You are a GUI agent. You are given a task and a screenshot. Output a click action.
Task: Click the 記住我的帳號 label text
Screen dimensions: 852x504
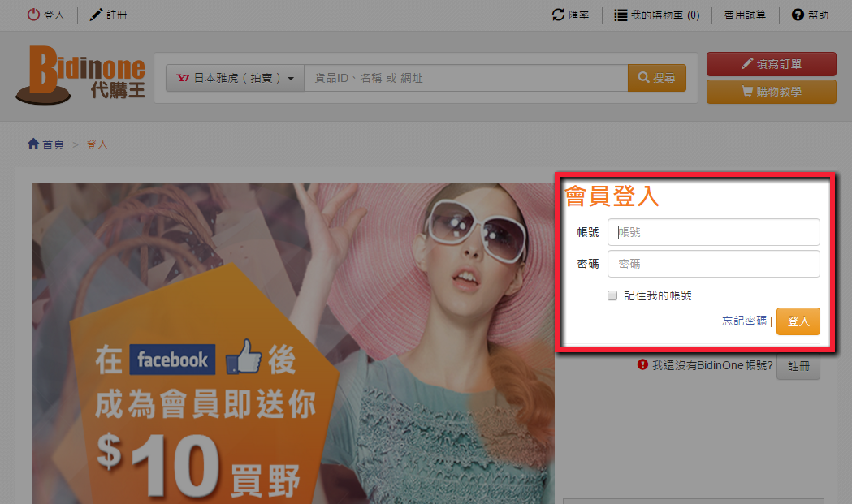(x=657, y=295)
